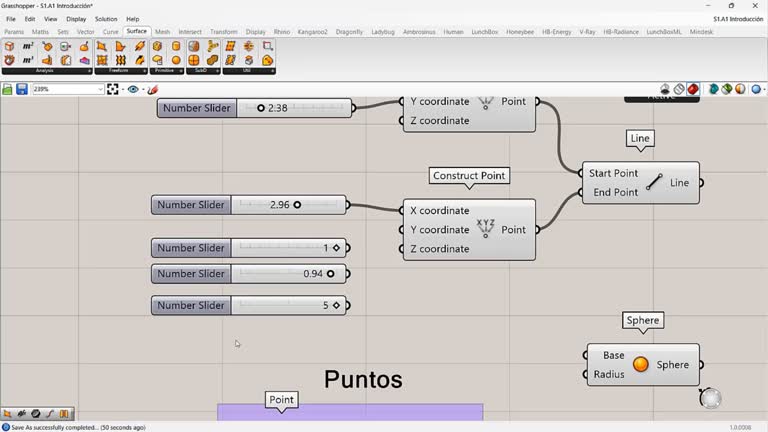Click the Sphere component icon on canvas
The height and width of the screenshot is (432, 768).
(640, 365)
